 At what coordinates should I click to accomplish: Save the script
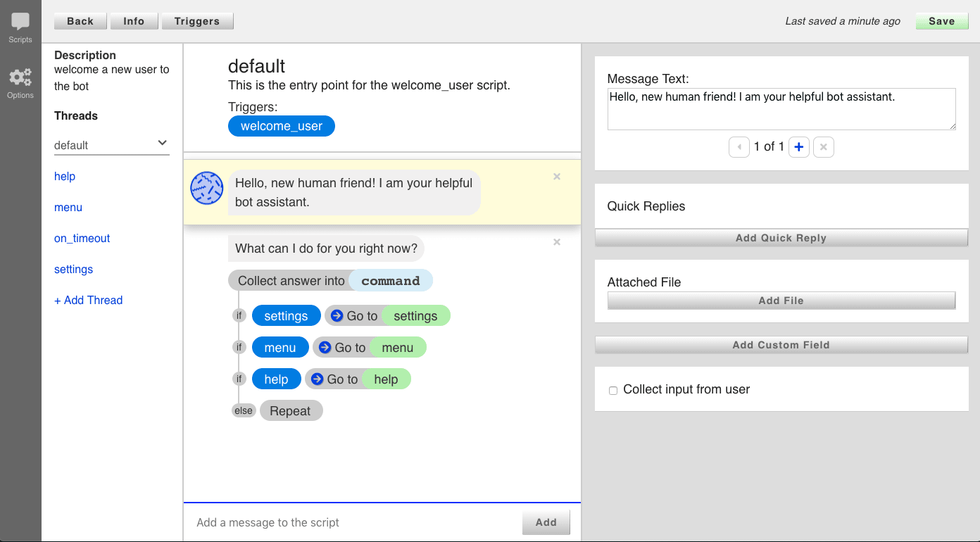941,21
